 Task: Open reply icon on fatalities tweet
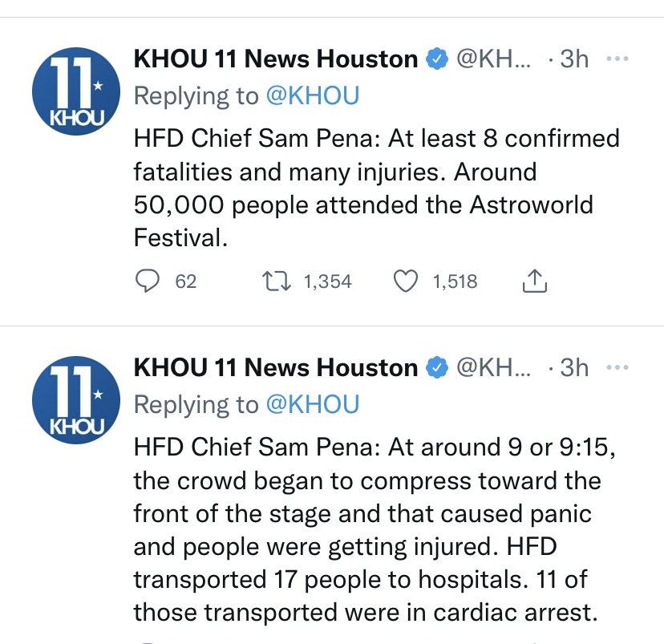(147, 281)
